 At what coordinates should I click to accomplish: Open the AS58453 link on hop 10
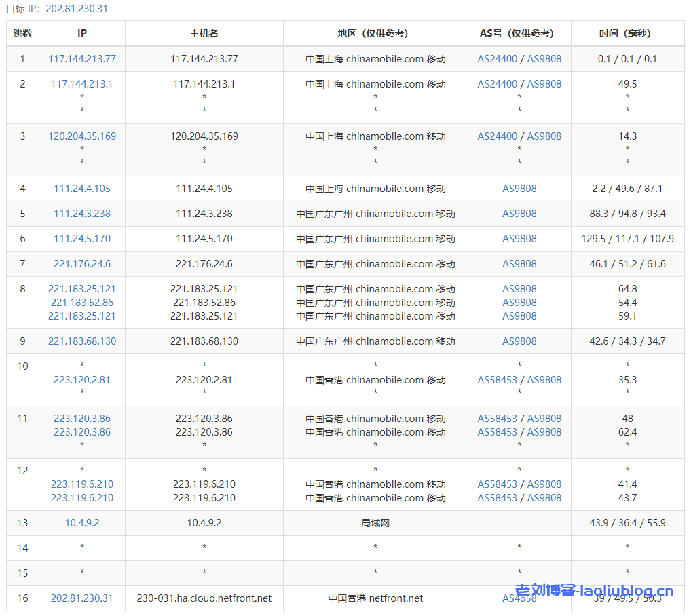(498, 380)
